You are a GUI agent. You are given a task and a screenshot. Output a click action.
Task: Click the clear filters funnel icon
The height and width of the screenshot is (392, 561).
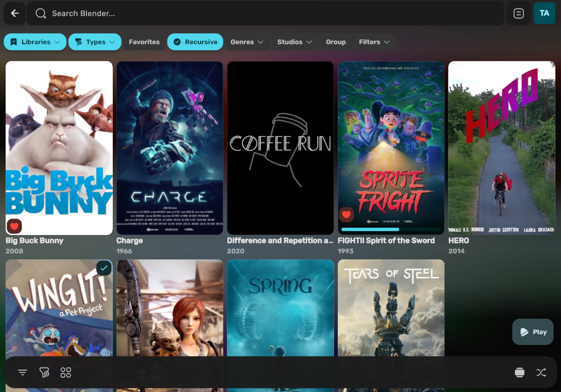(44, 372)
